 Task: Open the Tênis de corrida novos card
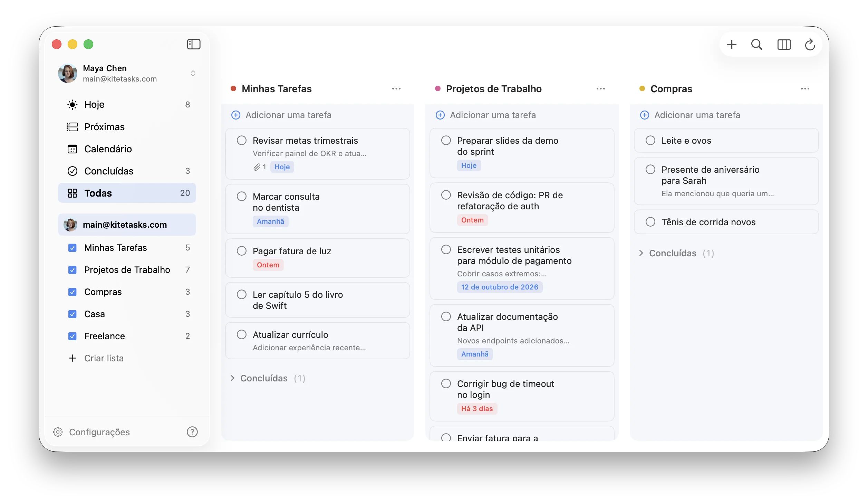point(726,222)
